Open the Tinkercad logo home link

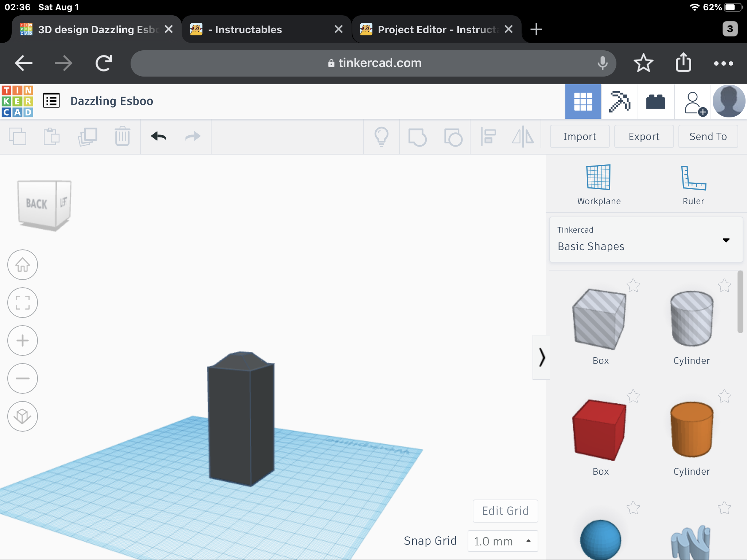17,101
